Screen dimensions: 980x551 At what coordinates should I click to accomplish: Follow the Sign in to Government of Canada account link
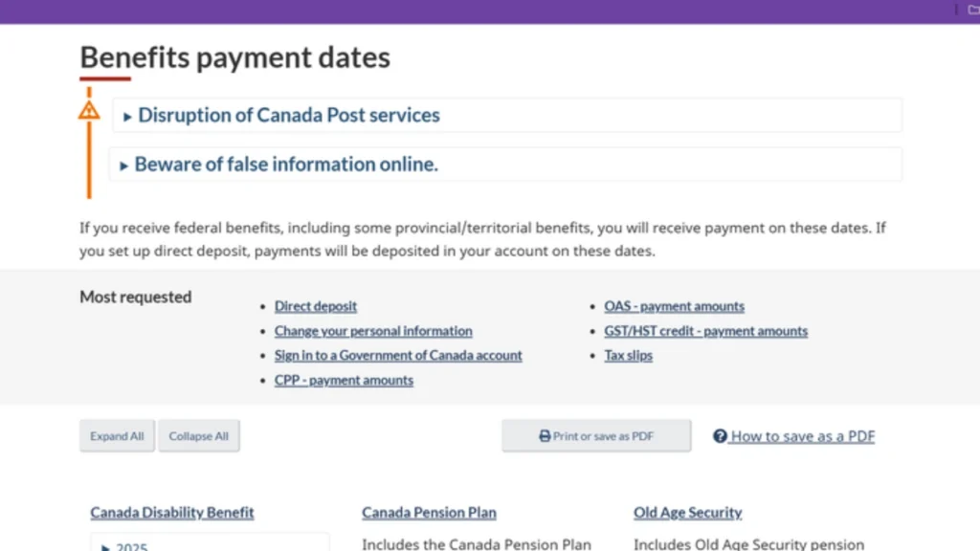click(398, 355)
